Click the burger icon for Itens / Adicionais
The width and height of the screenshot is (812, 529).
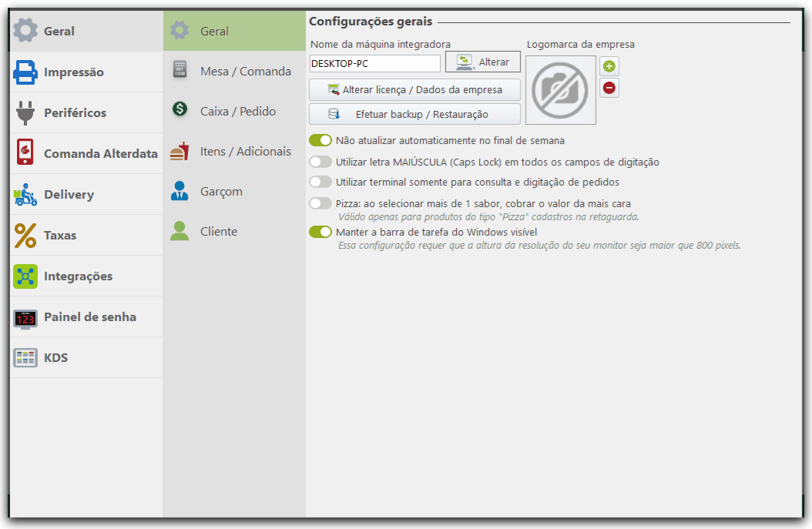tap(180, 151)
